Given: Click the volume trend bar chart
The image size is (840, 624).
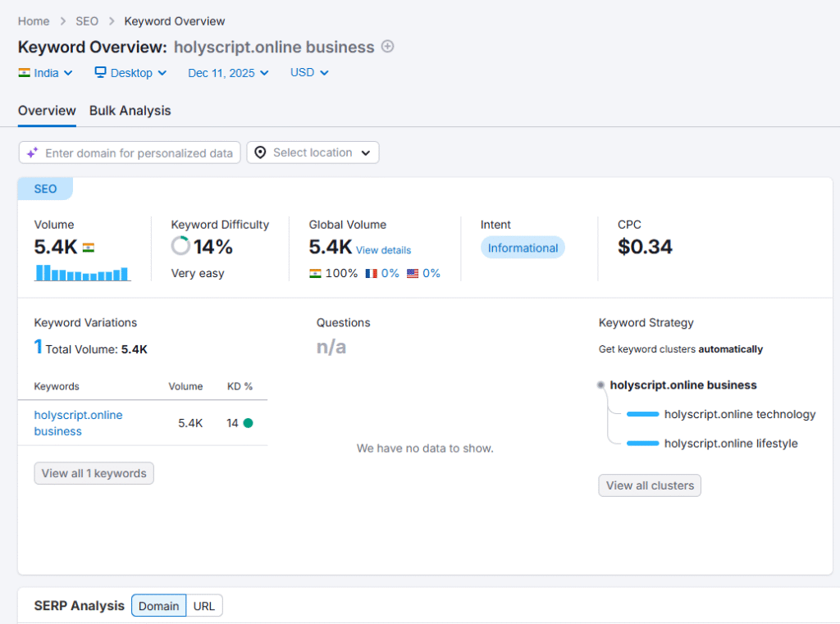Looking at the screenshot, I should point(82,273).
